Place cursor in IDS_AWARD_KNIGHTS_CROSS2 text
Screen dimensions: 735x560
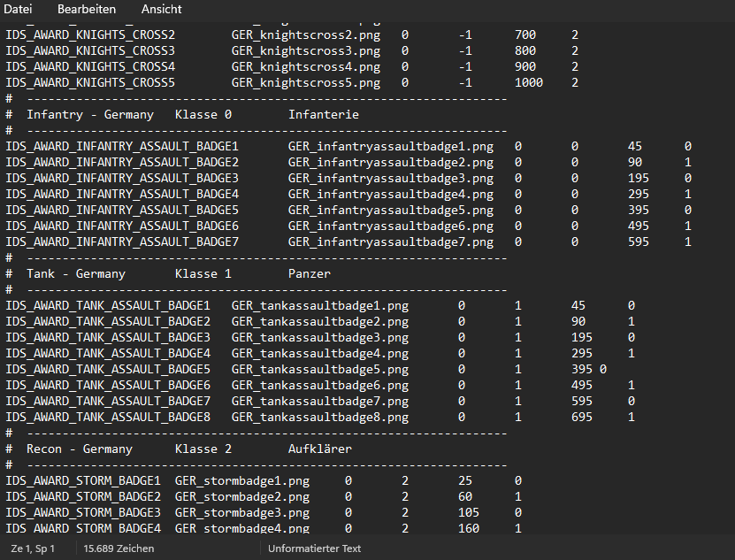pyautogui.click(x=90, y=35)
